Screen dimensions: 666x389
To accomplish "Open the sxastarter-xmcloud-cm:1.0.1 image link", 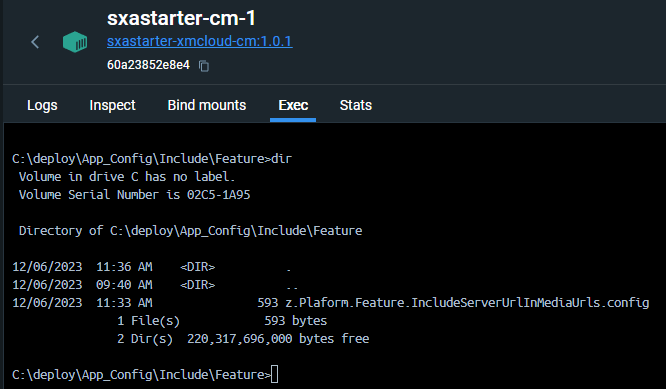I will pos(200,41).
